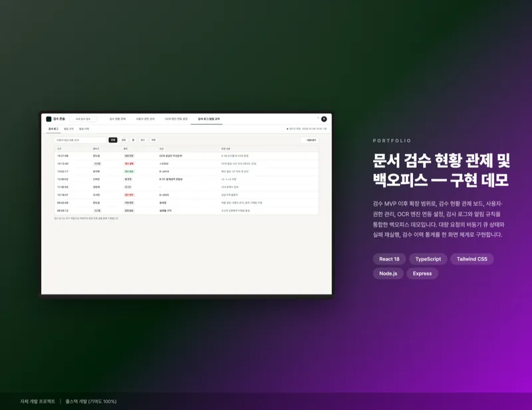The image size is (532, 410).
Task: Click the 11:40:55 log row timestamp
Action: pyautogui.click(x=63, y=187)
